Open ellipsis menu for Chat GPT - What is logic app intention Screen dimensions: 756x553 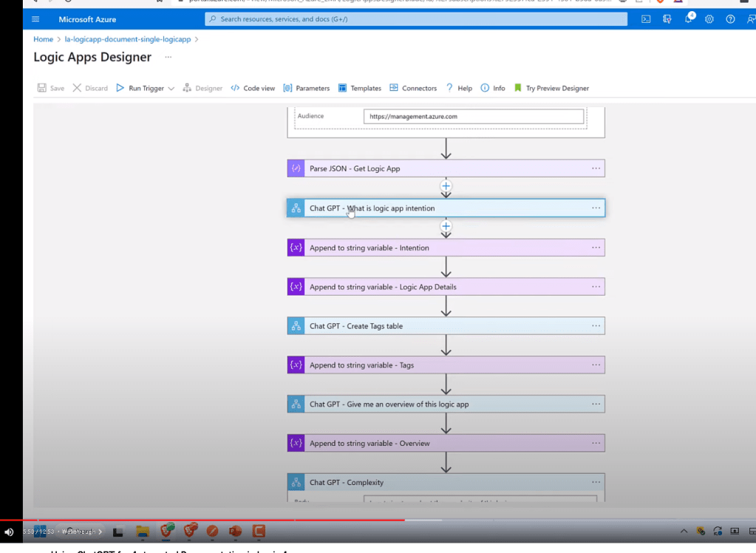tap(596, 208)
